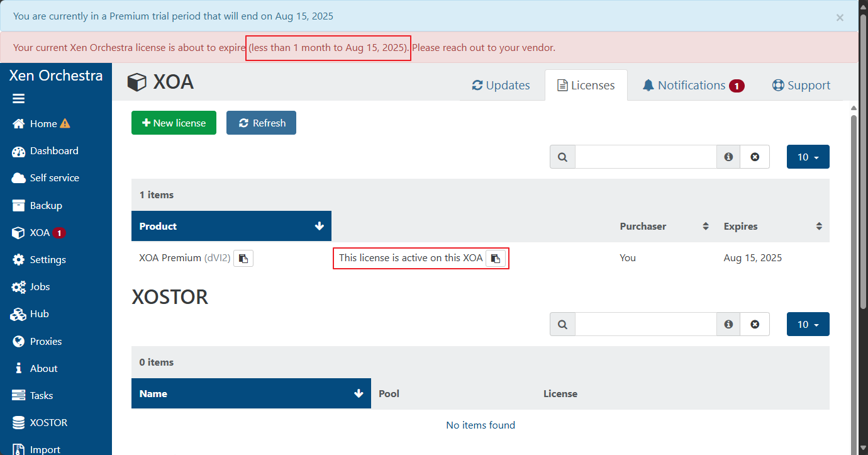Open Import in the sidebar
This screenshot has width=868, height=455.
coord(36,449)
